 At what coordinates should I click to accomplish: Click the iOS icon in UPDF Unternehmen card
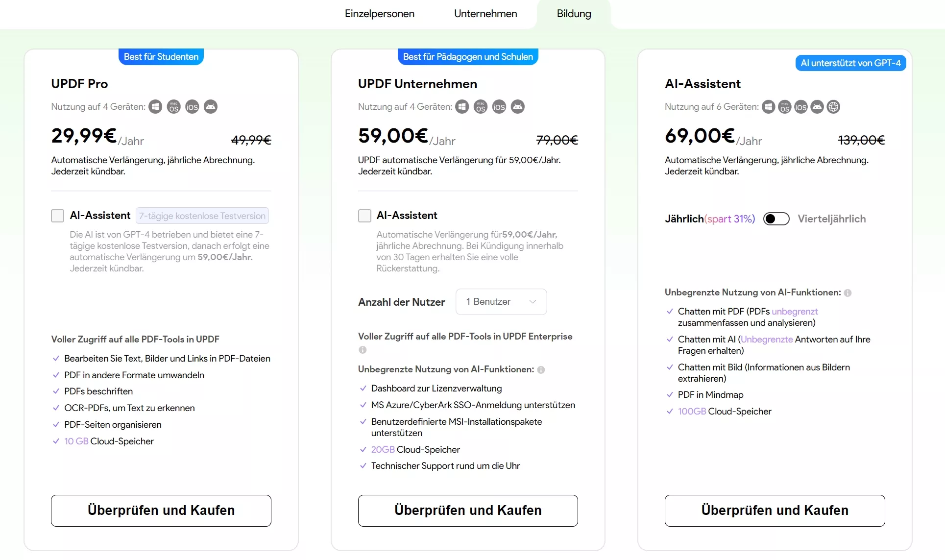pos(499,106)
